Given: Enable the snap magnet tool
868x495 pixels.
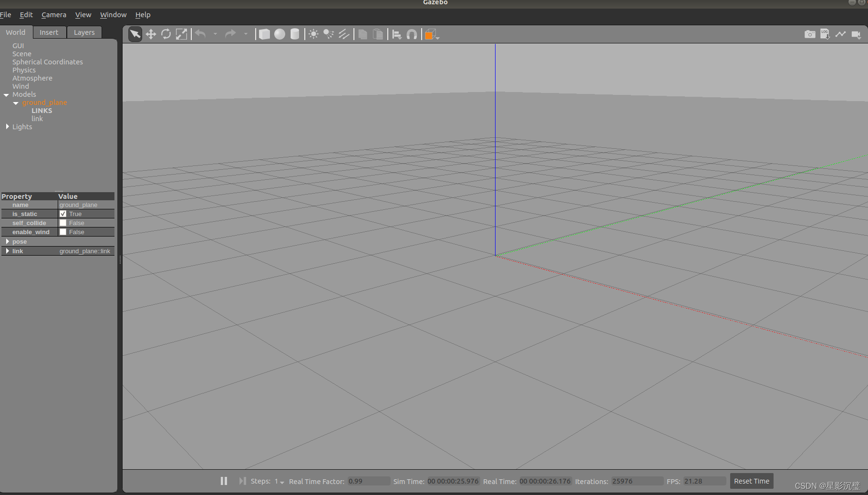Looking at the screenshot, I should 412,34.
